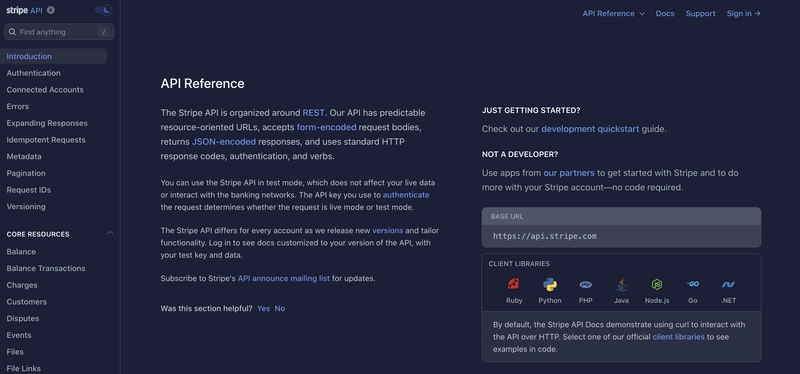Select the Node.js client library icon
This screenshot has height=374, width=800.
pyautogui.click(x=657, y=284)
